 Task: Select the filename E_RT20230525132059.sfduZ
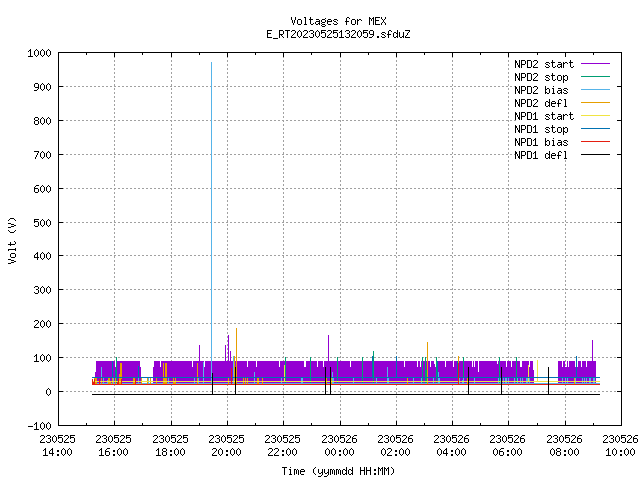[x=338, y=34]
